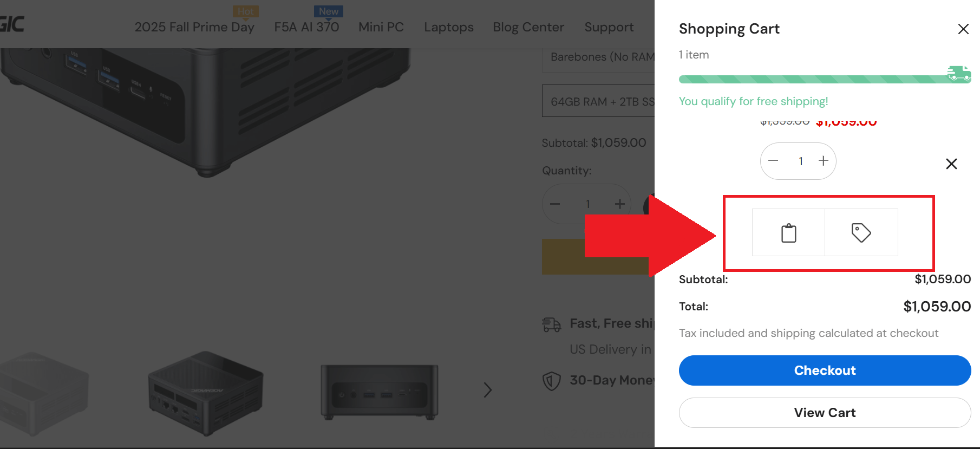Select the rear ports view thumbnail

(x=206, y=393)
